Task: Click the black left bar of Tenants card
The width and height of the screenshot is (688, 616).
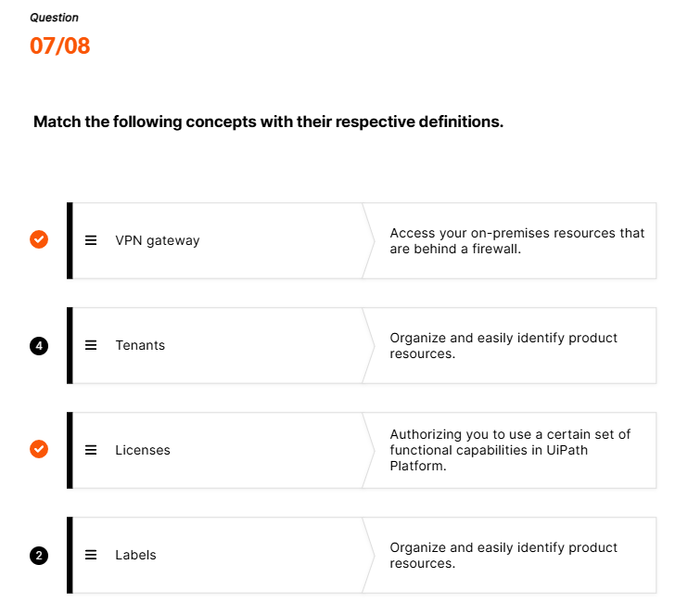Action: point(70,345)
